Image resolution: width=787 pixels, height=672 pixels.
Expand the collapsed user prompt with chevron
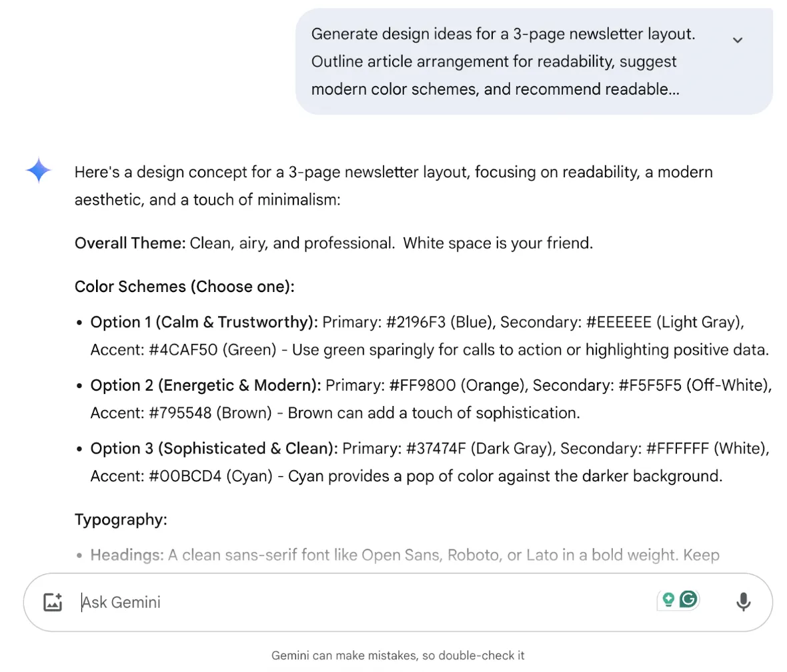click(737, 40)
